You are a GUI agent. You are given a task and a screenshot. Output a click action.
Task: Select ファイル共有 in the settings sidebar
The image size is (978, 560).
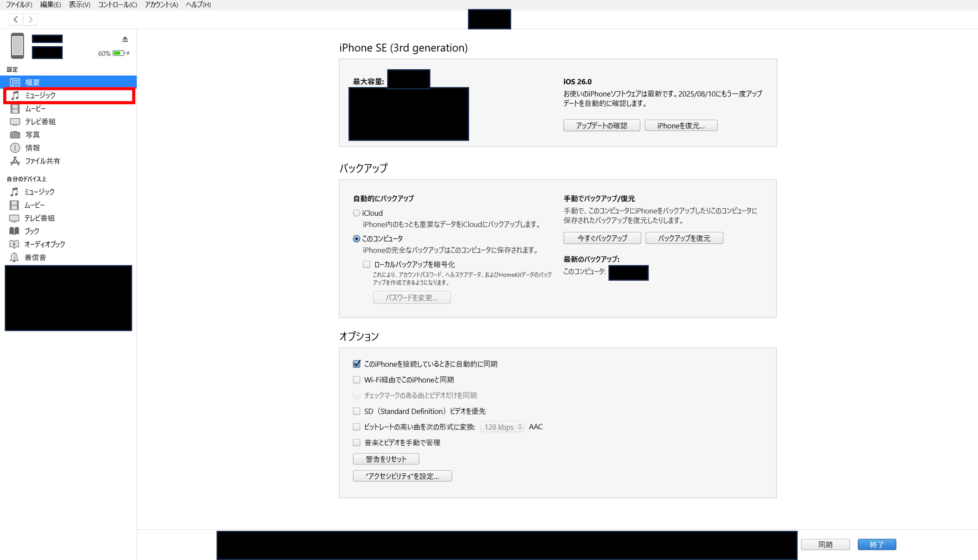tap(69, 161)
